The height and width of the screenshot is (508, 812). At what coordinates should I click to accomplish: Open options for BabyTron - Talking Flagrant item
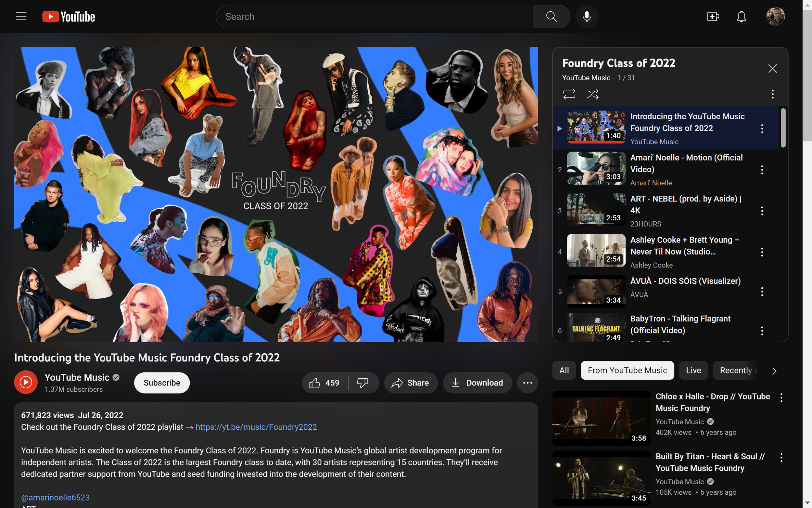click(x=762, y=331)
